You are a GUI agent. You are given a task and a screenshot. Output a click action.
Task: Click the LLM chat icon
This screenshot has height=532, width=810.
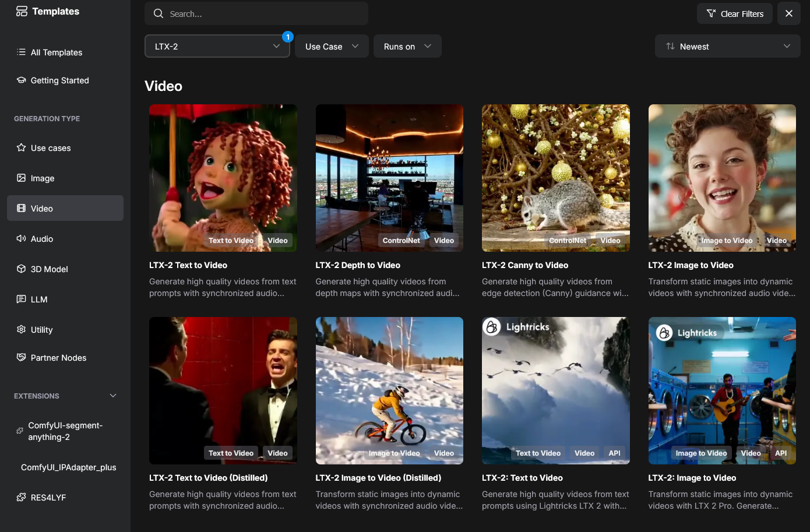click(21, 299)
